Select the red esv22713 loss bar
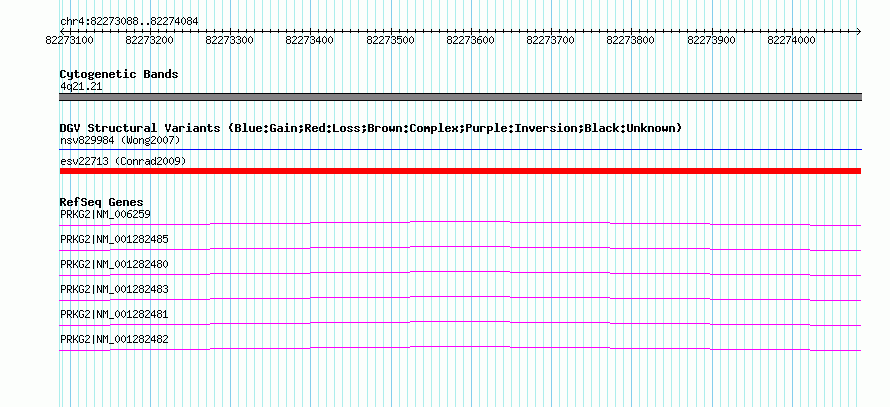The image size is (890, 407). [x=460, y=171]
